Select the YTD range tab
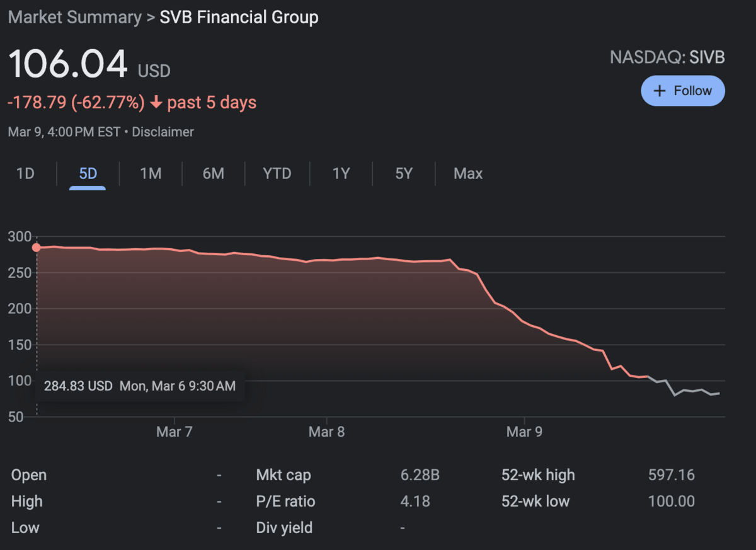The width and height of the screenshot is (756, 550). click(x=277, y=174)
